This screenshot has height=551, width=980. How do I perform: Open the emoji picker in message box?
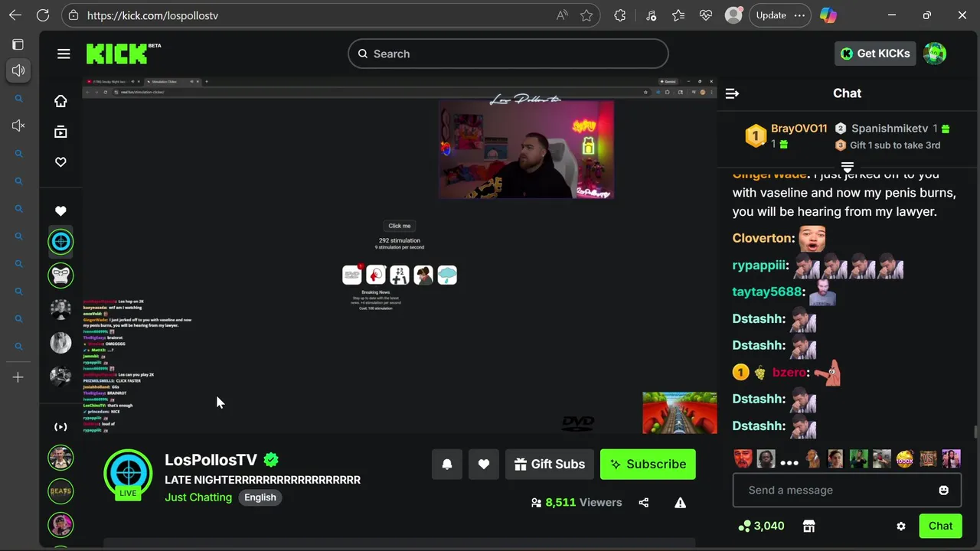[x=943, y=491]
